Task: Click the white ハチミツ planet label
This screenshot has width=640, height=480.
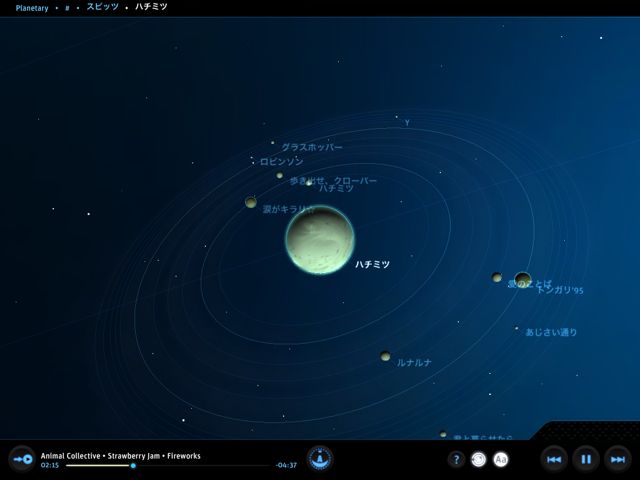Action: click(x=372, y=264)
